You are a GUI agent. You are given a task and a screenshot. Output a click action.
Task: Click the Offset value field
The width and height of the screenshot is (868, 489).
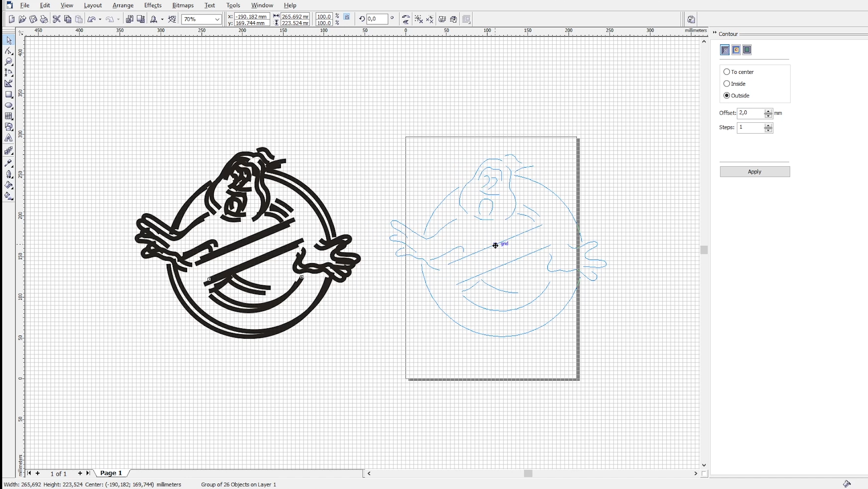click(751, 113)
